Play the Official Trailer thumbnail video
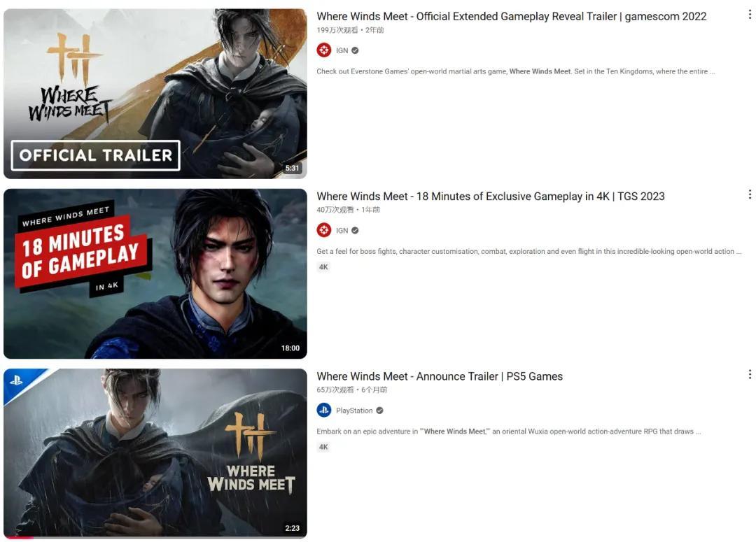Image resolution: width=756 pixels, height=542 pixels. pos(155,94)
